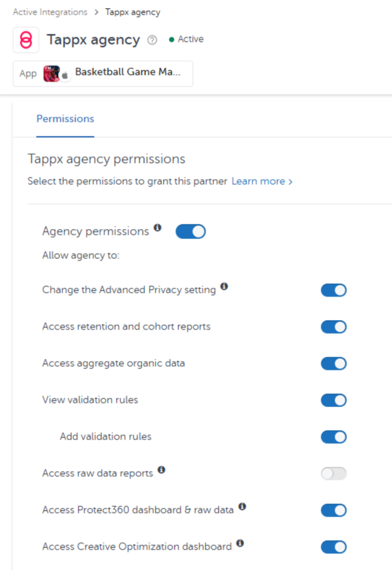392x570 pixels.
Task: Click the Tappx agency breadcrumb item
Action: [x=133, y=12]
